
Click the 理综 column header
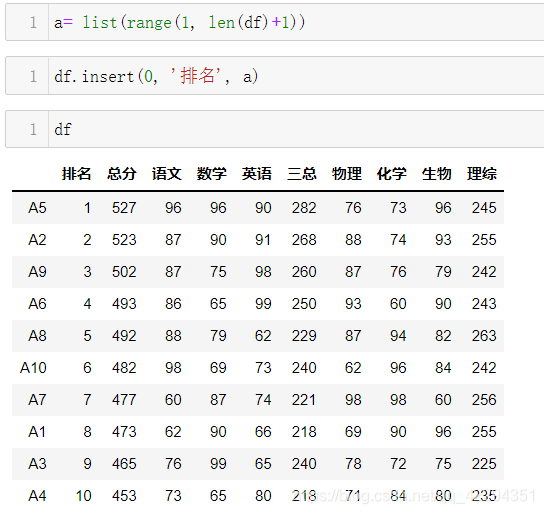pyautogui.click(x=482, y=173)
